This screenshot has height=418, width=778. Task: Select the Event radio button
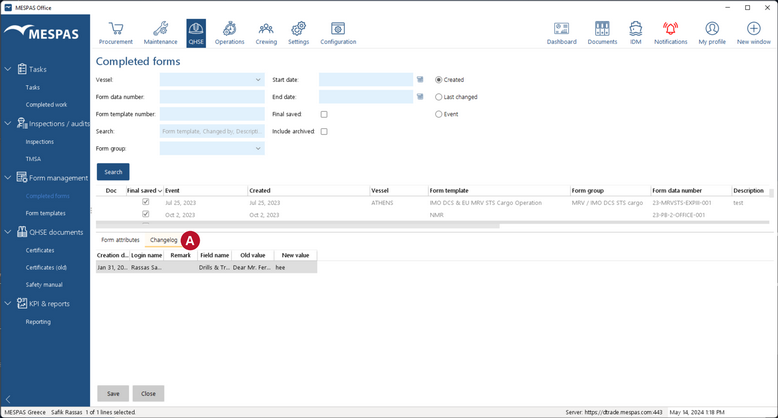point(439,114)
